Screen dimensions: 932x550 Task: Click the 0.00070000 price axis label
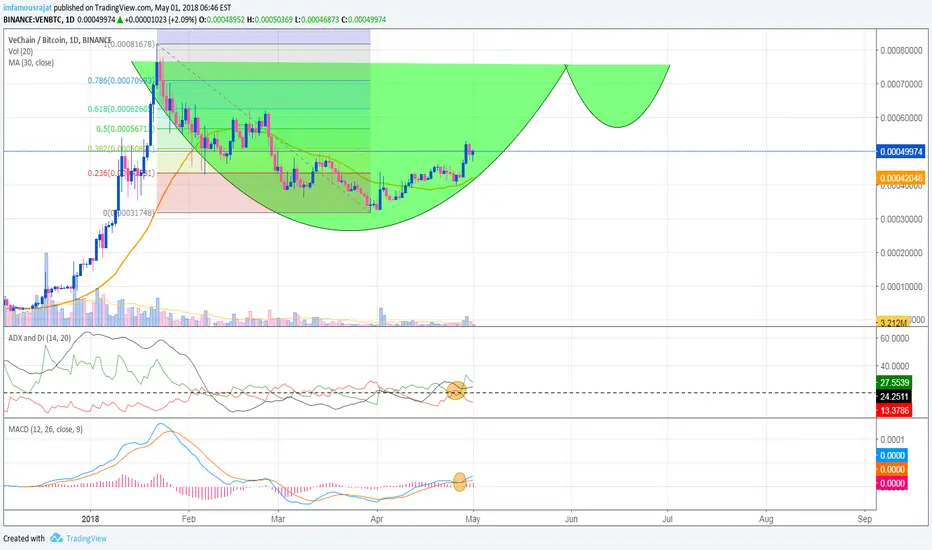coord(902,84)
